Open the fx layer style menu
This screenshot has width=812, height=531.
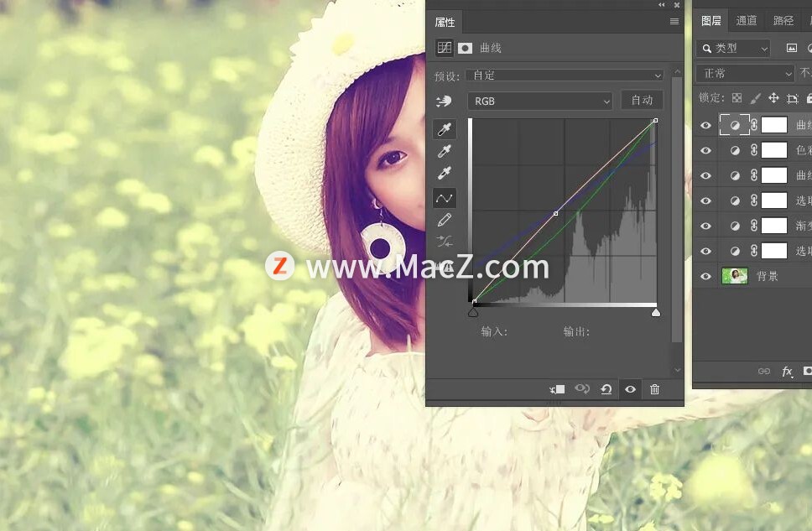point(787,371)
